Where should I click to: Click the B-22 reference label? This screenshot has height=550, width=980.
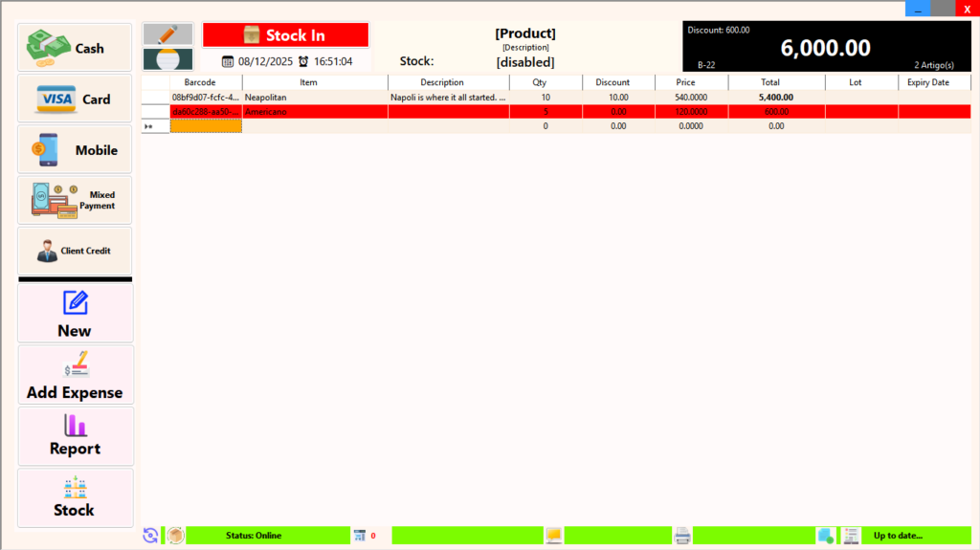click(x=706, y=65)
